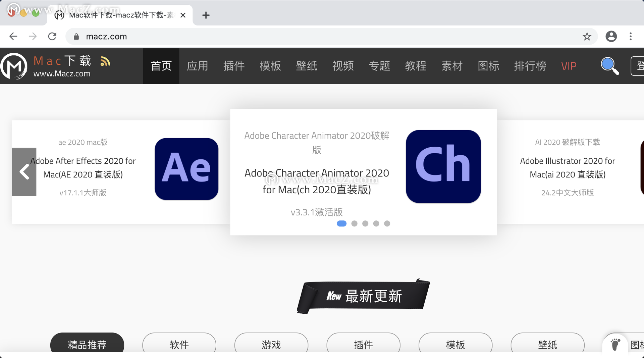Screen dimensions: 644x358
Task: Click the v17.1.1大师版 version text
Action: click(x=83, y=193)
